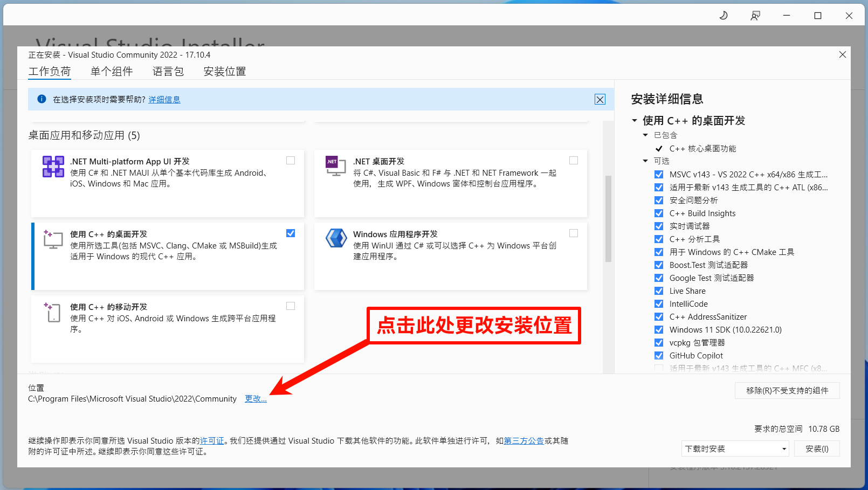Open the 下载时安装 install mode dropdown
Image resolution: width=868 pixels, height=490 pixels.
pos(735,448)
